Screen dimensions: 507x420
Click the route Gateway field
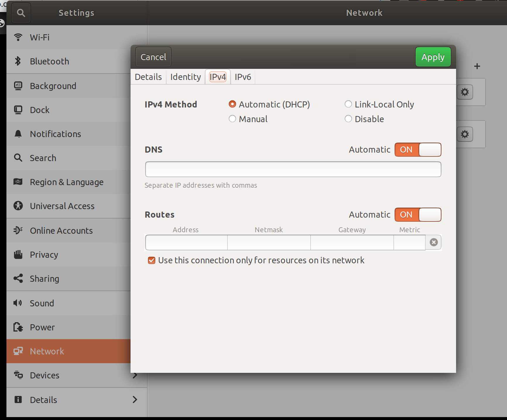point(352,242)
